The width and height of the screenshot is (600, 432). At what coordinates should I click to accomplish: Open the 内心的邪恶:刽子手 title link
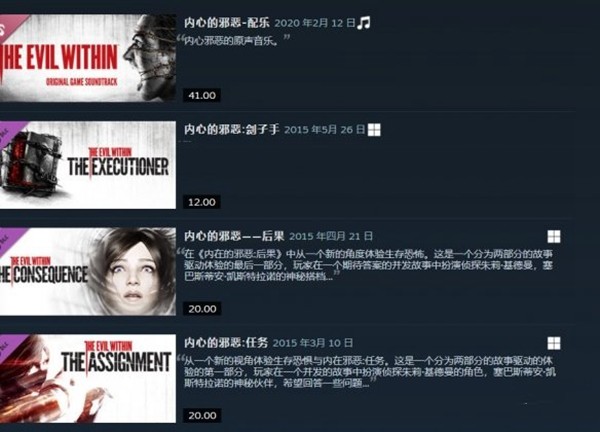pyautogui.click(x=232, y=130)
